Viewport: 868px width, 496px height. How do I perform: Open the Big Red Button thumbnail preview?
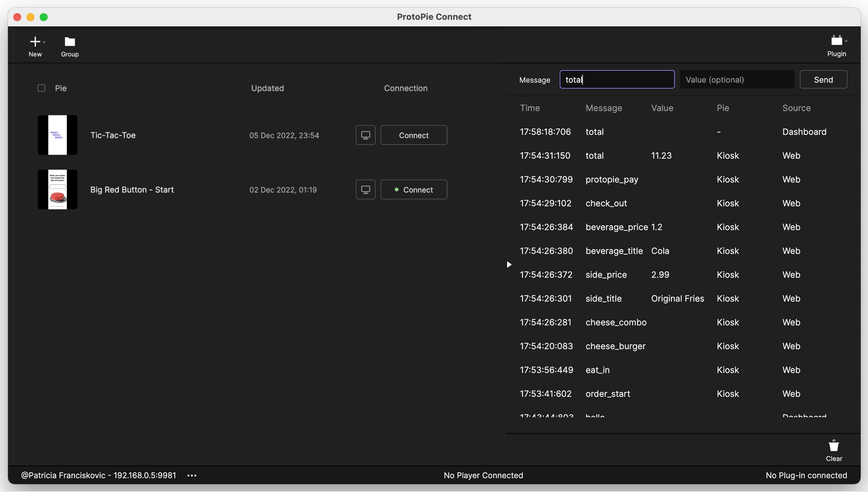pyautogui.click(x=57, y=189)
